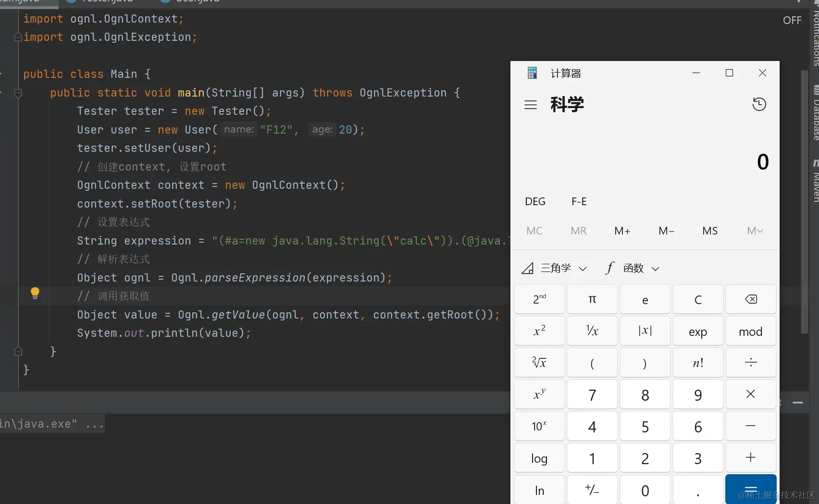Click the parseExpression method call

(255, 278)
